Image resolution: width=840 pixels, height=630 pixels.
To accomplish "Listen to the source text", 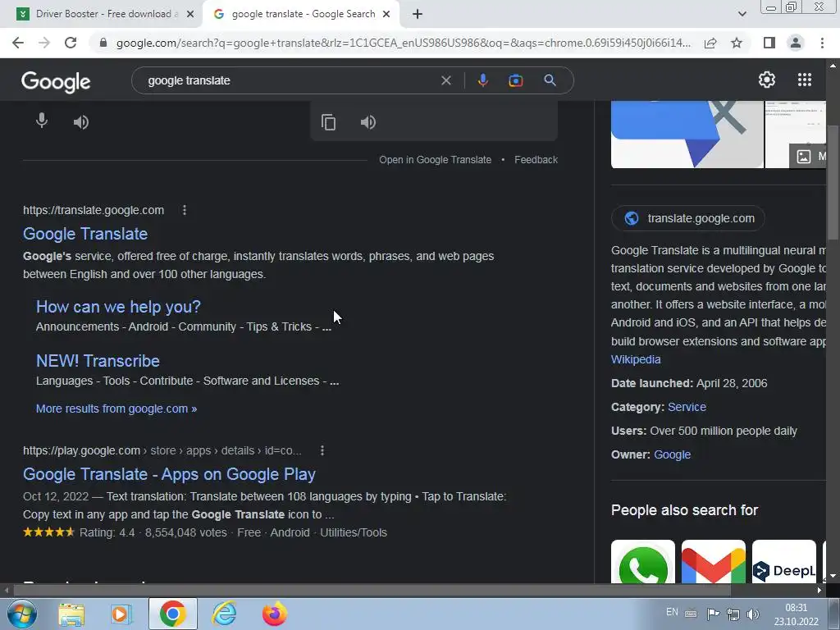I will (81, 122).
